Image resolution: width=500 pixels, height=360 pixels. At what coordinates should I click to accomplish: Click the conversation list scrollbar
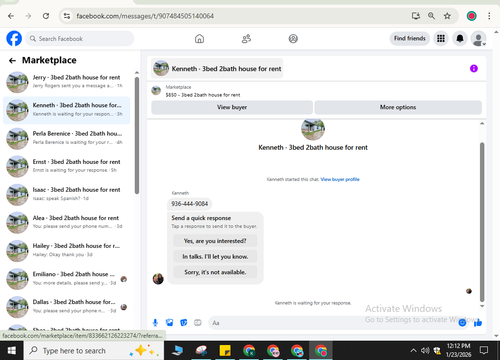pos(137,135)
